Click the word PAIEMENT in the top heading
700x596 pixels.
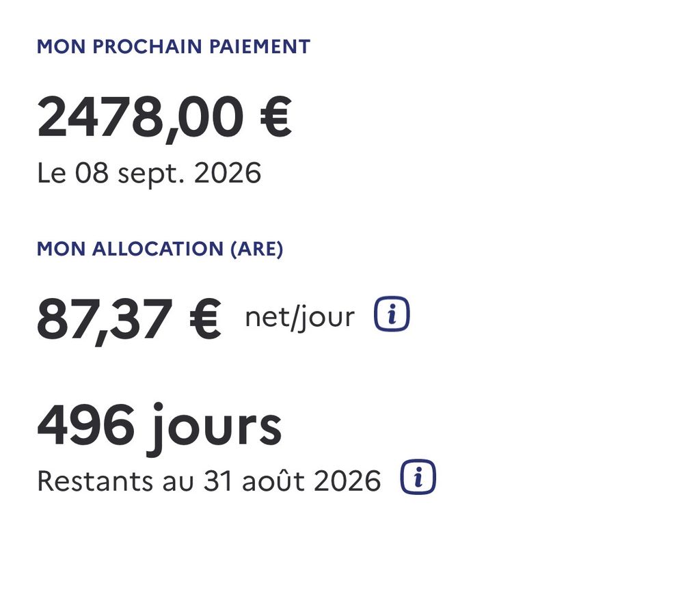point(260,47)
